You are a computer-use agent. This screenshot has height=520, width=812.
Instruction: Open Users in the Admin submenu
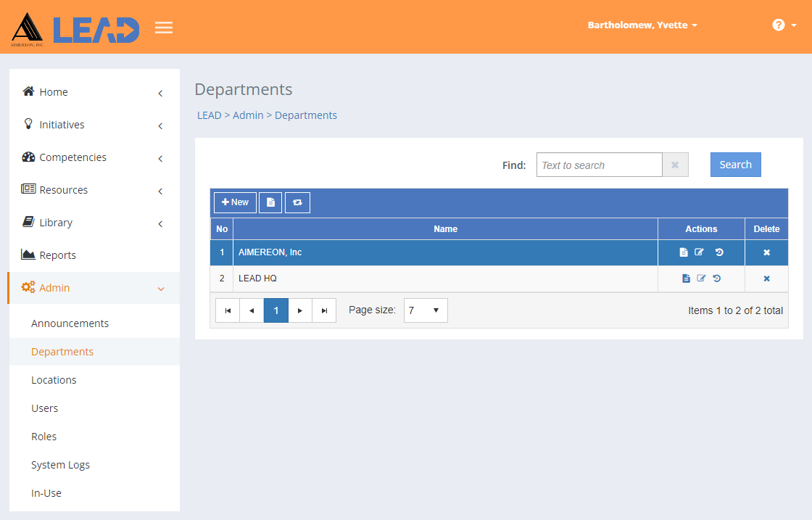click(x=44, y=408)
